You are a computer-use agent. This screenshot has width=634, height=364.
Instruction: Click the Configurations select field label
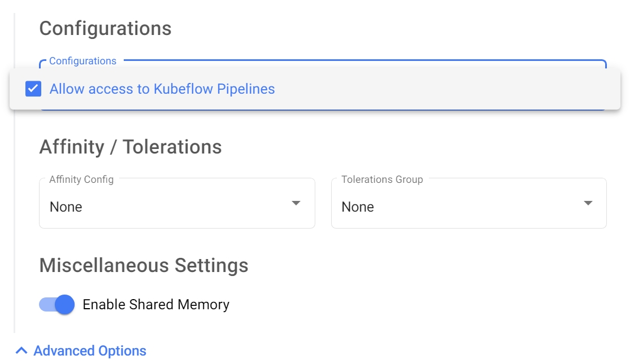click(82, 61)
